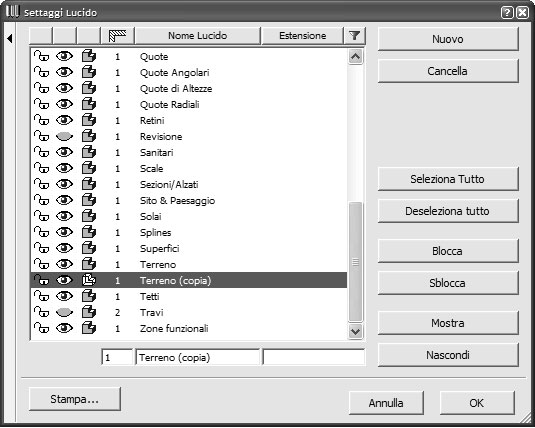Click the 3D solid icon for Tetti
This screenshot has width=535, height=428.
click(x=89, y=296)
